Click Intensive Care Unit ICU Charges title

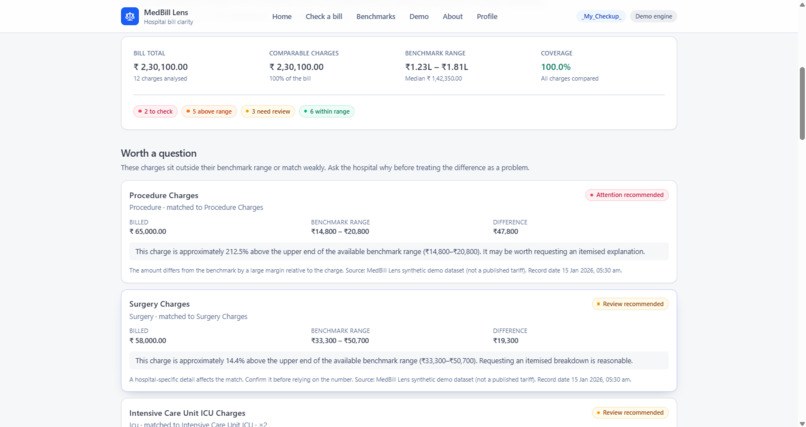(x=187, y=413)
